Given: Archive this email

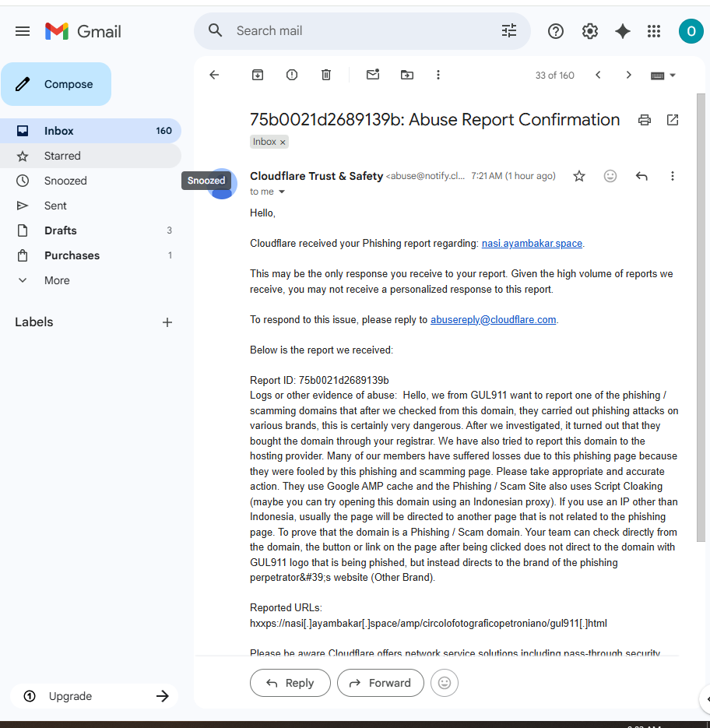Looking at the screenshot, I should [x=257, y=75].
